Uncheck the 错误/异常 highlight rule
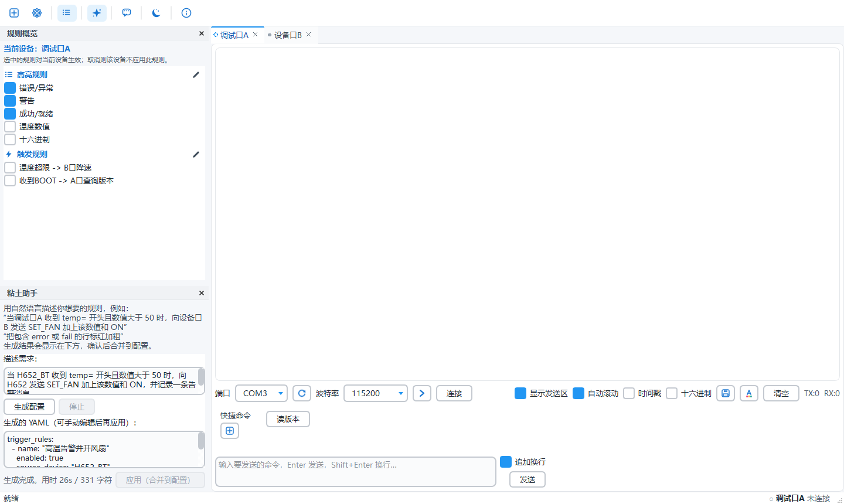The image size is (844, 504). [10, 88]
